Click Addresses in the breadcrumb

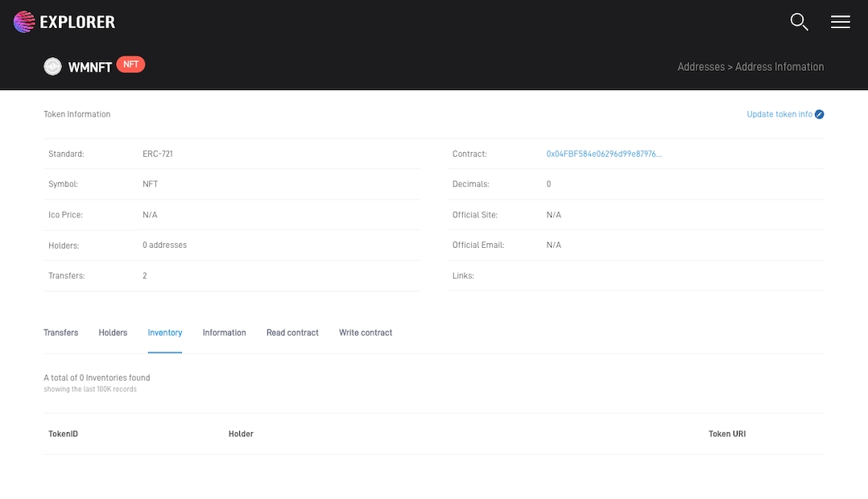pyautogui.click(x=701, y=67)
